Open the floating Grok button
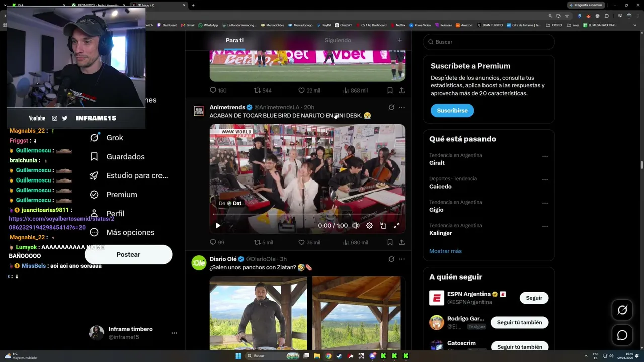644x362 pixels. [622, 310]
